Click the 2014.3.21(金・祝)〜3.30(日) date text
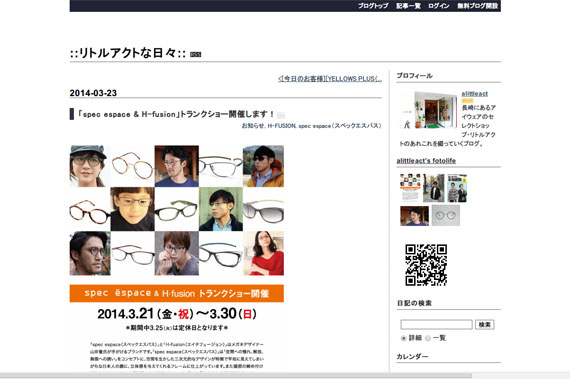 pyautogui.click(x=177, y=314)
